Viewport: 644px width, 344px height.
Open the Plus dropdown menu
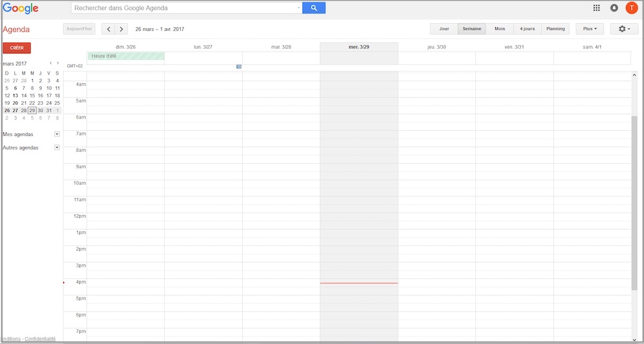click(x=590, y=29)
